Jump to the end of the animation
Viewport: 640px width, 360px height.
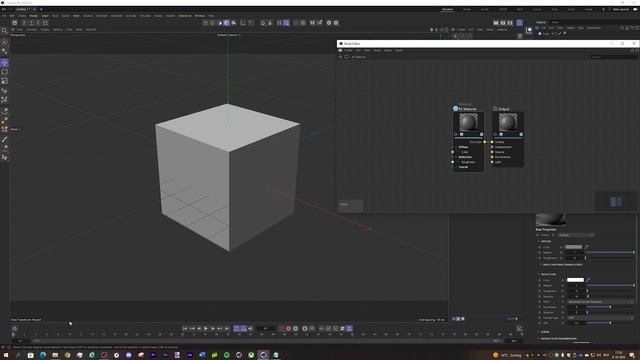click(x=227, y=329)
